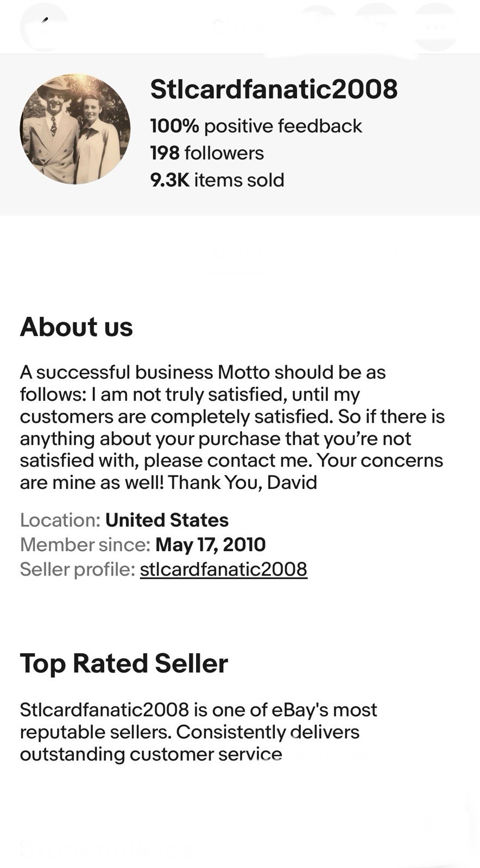This screenshot has width=480, height=868.
Task: Tap the back arrow icon
Action: 45,26
